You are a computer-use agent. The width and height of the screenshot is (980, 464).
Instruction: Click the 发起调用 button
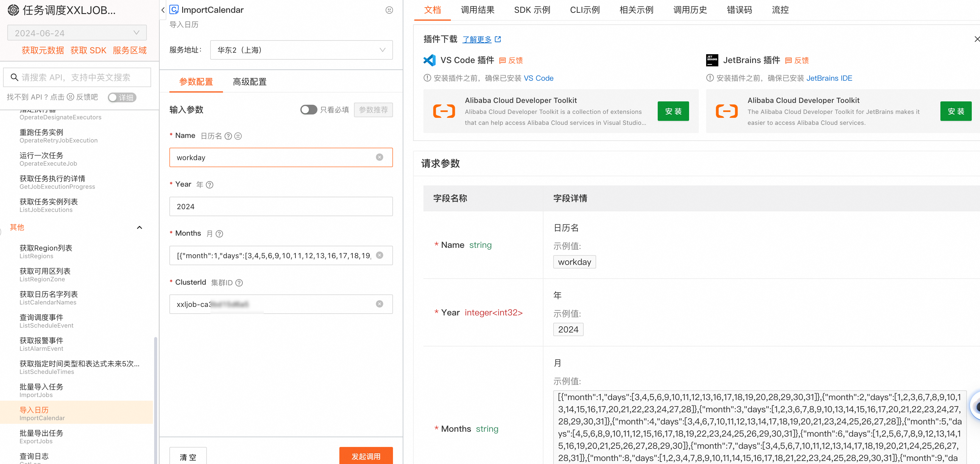click(366, 456)
